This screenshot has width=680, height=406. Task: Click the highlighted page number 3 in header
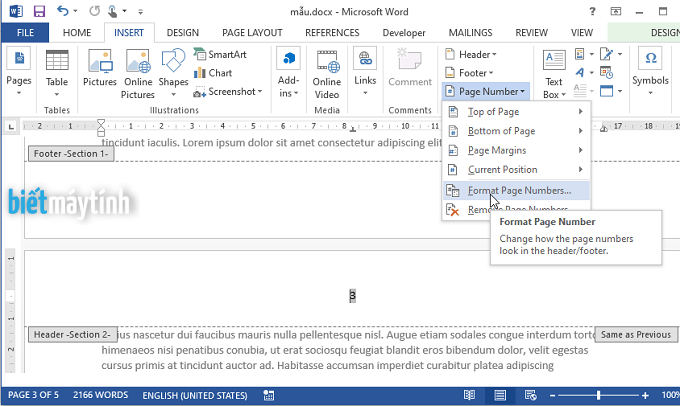tap(352, 296)
